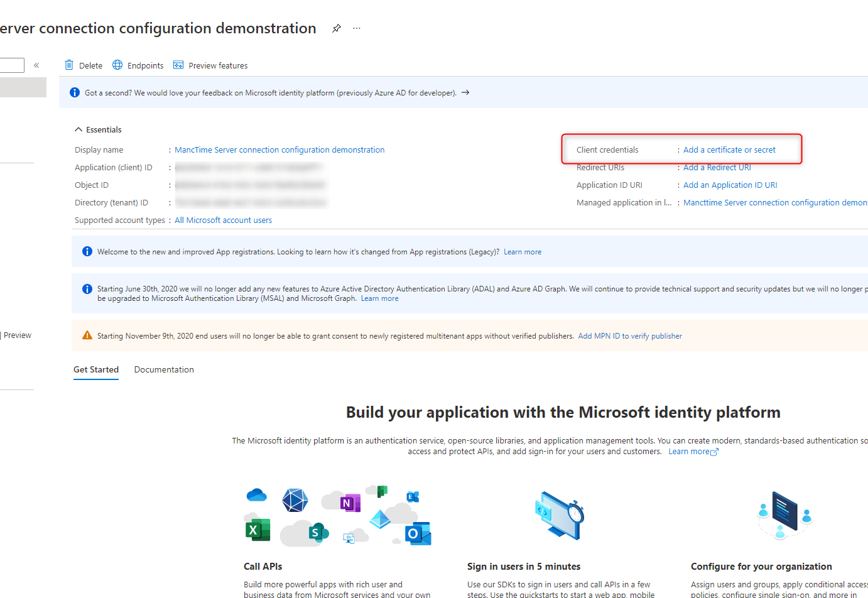
Task: Select the Get Started tab
Action: pyautogui.click(x=96, y=369)
